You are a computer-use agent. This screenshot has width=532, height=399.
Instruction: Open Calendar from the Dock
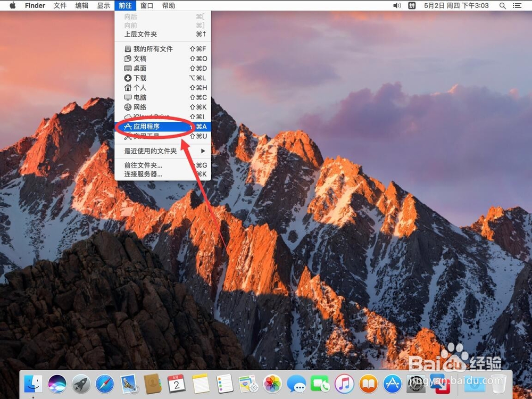(x=177, y=383)
